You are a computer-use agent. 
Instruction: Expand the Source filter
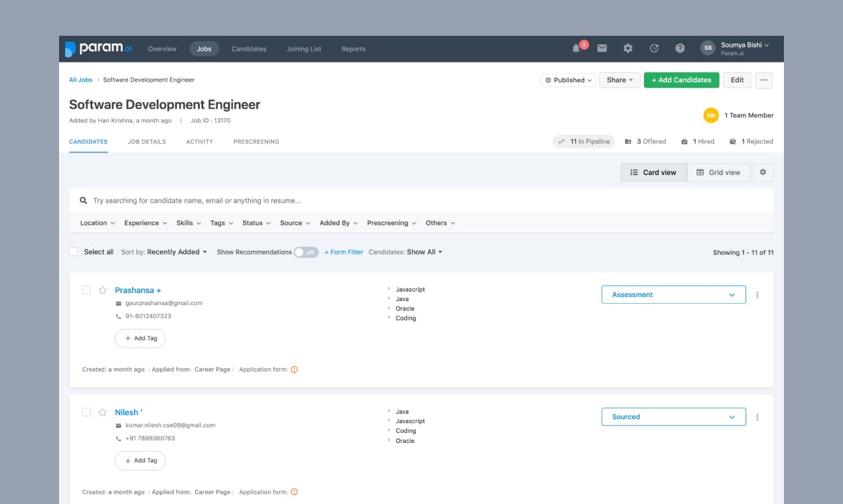coord(295,223)
